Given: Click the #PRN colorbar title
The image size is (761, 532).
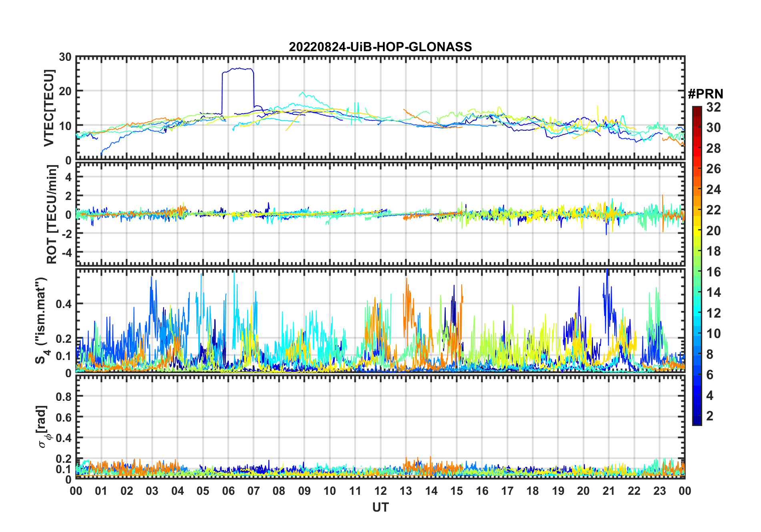Looking at the screenshot, I should (x=705, y=94).
